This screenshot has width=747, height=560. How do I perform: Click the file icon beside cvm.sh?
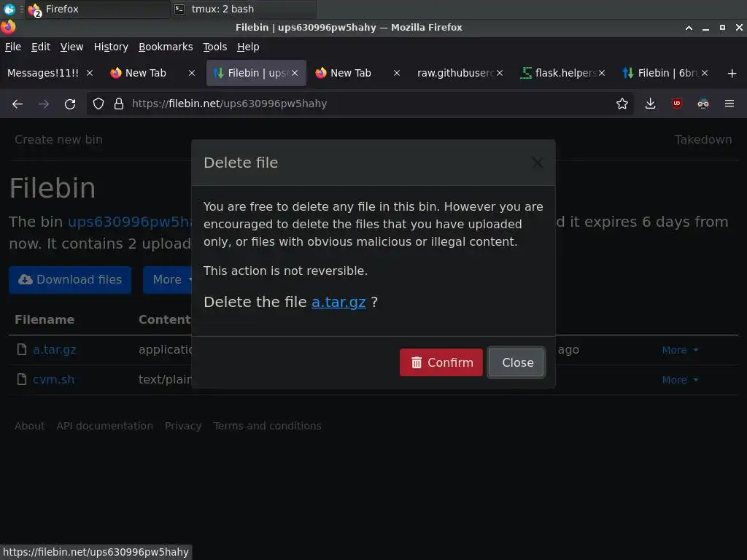21,379
